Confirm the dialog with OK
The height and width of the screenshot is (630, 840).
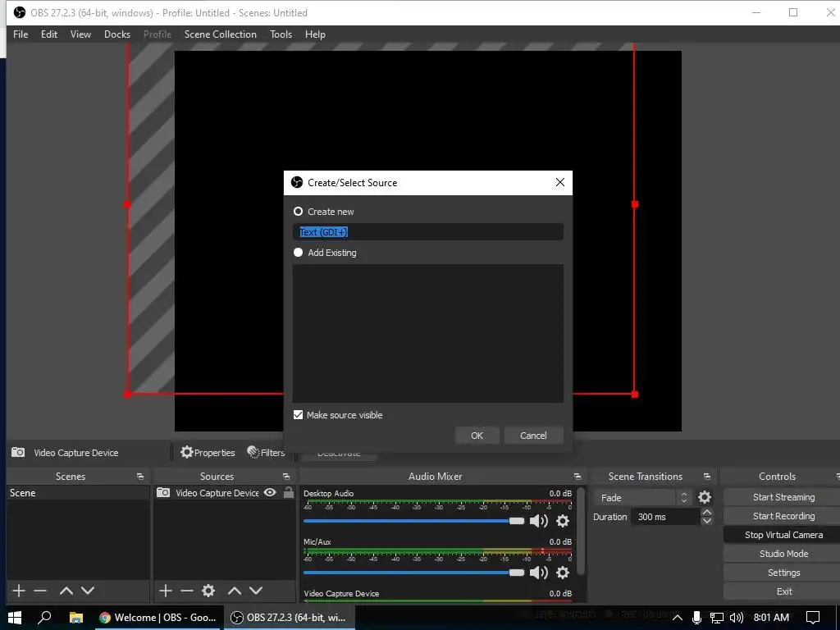(x=477, y=436)
